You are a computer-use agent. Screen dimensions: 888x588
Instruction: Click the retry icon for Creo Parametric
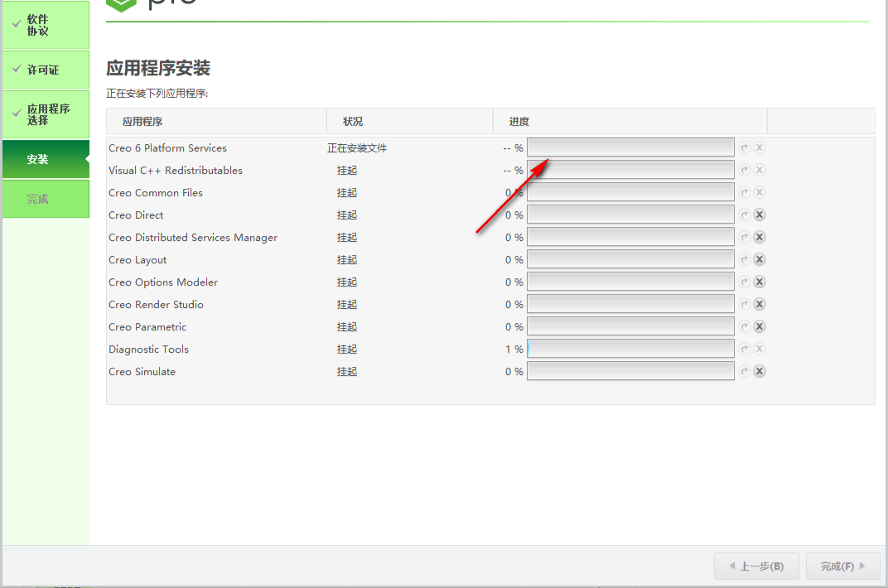[745, 326]
